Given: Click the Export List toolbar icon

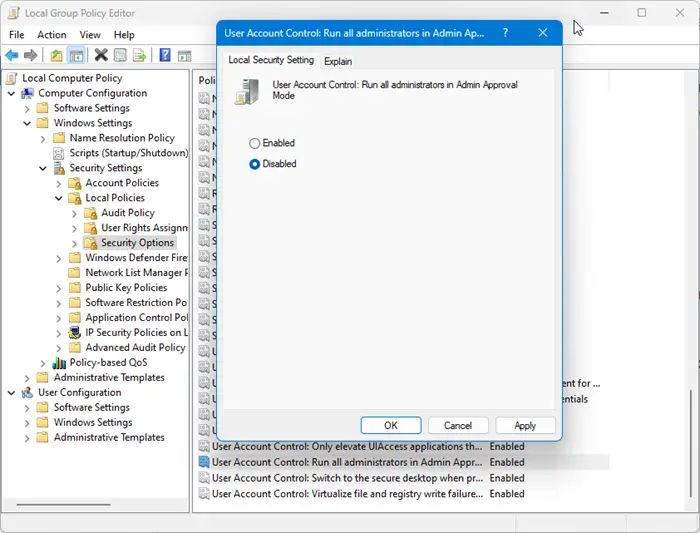Looking at the screenshot, I should [x=139, y=55].
